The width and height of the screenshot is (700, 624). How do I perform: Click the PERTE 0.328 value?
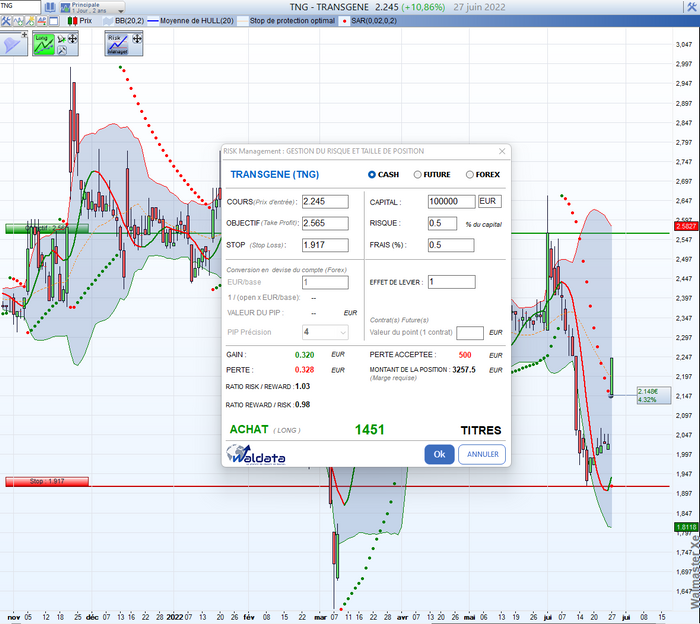(304, 370)
